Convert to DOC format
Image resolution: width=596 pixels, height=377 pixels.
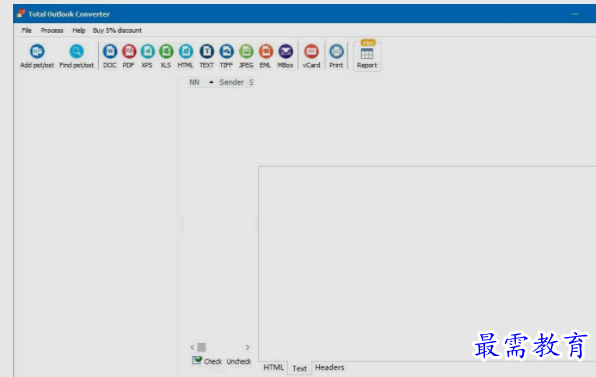(x=110, y=56)
